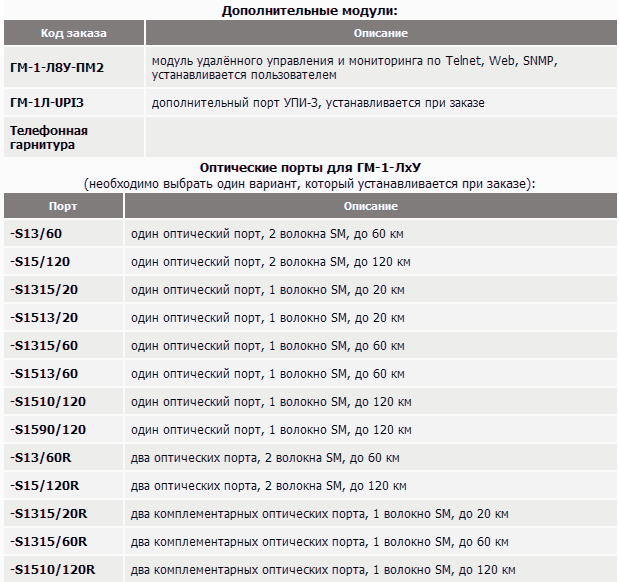Click the -S1513/60 port cell
The height and width of the screenshot is (582, 619).
click(x=43, y=374)
